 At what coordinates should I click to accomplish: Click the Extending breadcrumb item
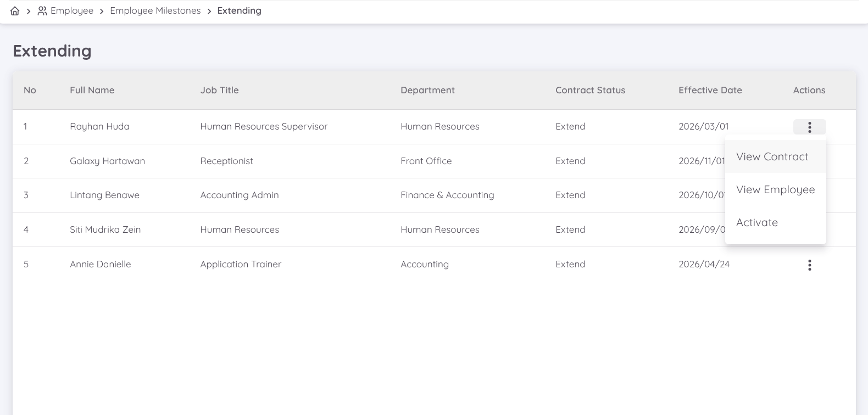(239, 11)
